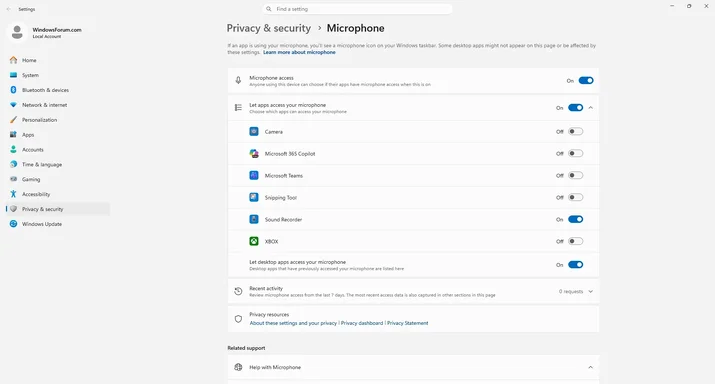
Task: Click the Home icon in sidebar
Action: (14, 60)
